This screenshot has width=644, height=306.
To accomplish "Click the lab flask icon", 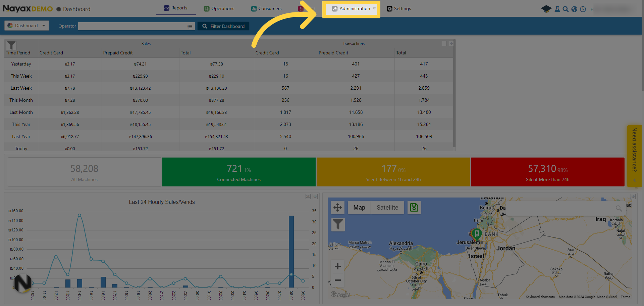I will [x=557, y=9].
